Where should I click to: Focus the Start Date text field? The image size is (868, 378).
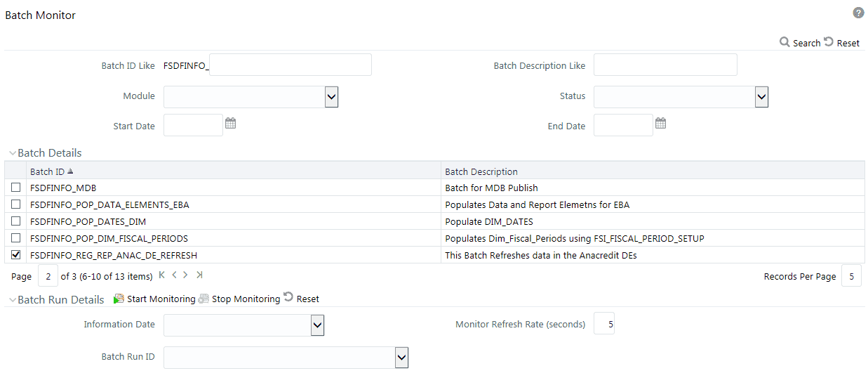pos(193,125)
